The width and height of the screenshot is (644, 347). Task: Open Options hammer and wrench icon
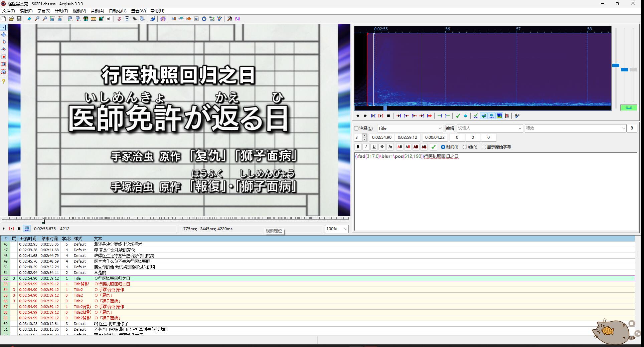coord(230,19)
